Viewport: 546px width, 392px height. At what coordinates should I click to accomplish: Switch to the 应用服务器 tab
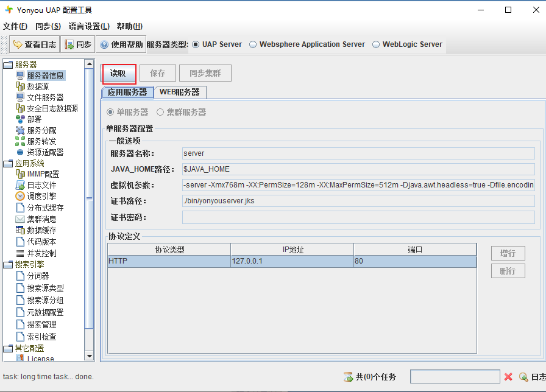click(127, 92)
